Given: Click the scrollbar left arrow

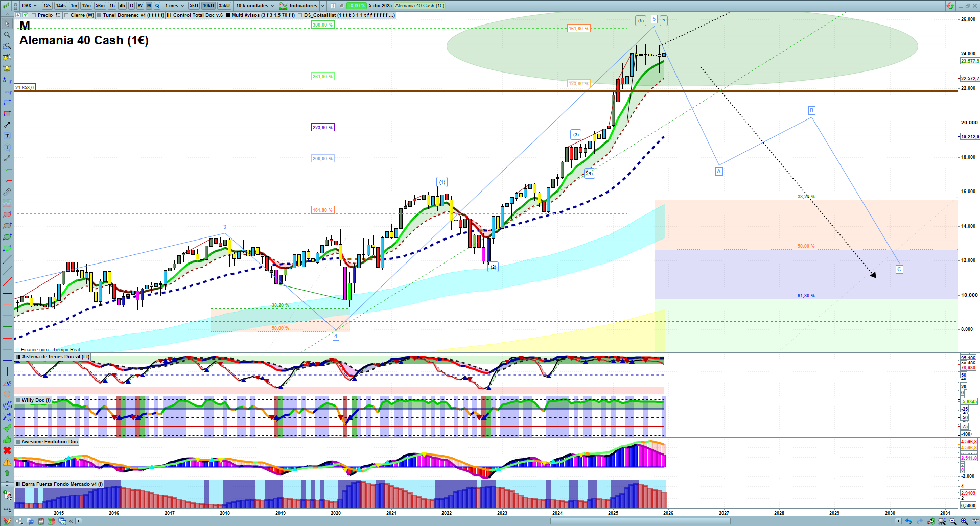Looking at the screenshot, I should [79, 521].
